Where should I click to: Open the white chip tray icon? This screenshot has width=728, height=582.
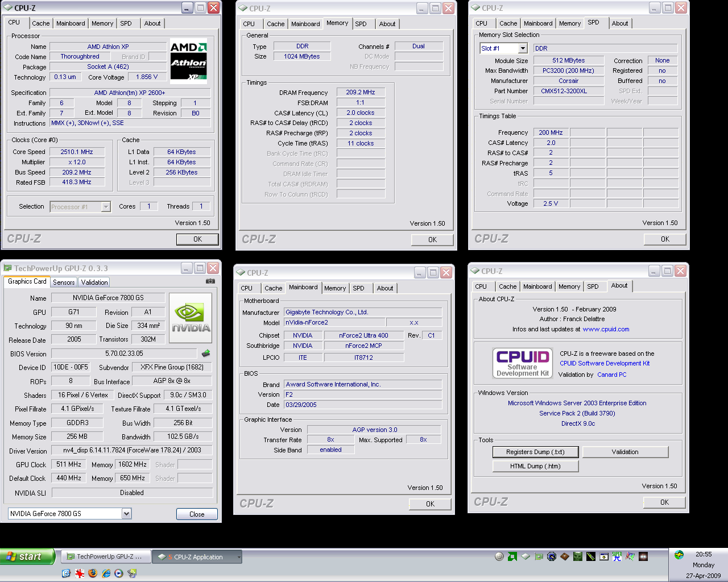(526, 556)
